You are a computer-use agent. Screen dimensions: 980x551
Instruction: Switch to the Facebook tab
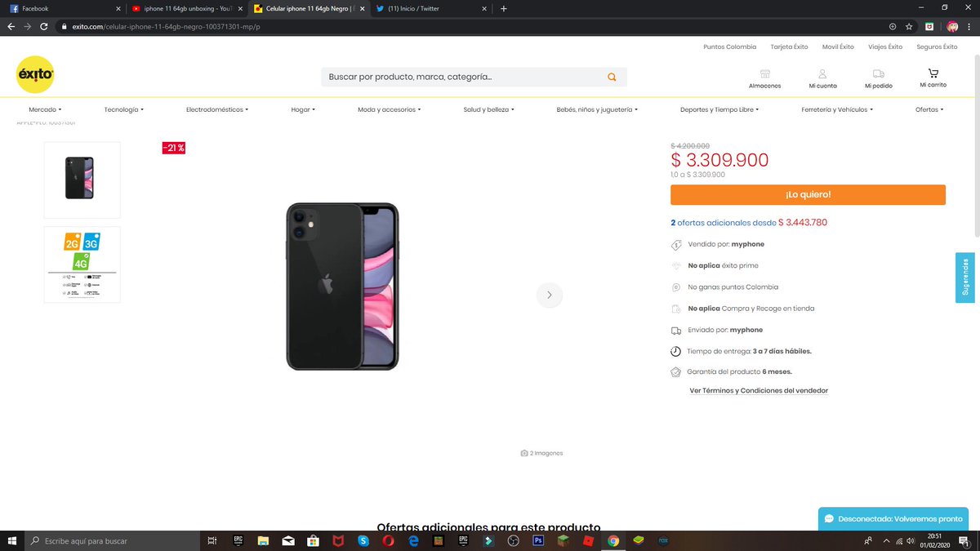[x=64, y=8]
